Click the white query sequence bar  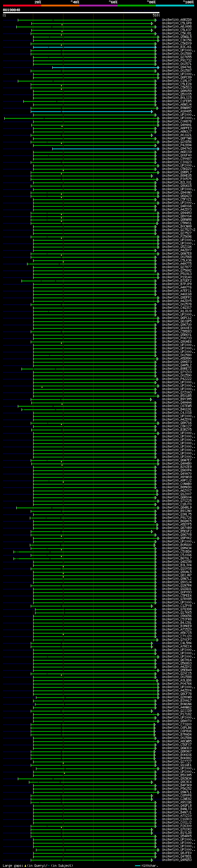(x=81, y=12)
